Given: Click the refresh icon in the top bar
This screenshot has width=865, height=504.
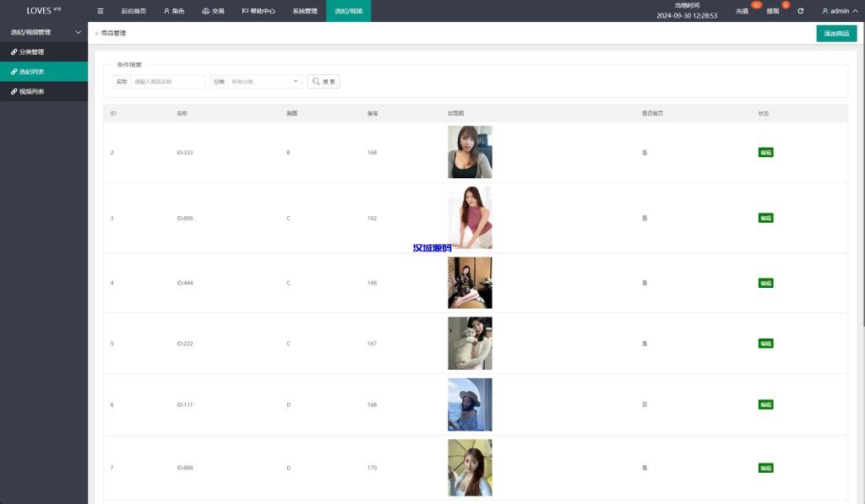Looking at the screenshot, I should point(800,11).
